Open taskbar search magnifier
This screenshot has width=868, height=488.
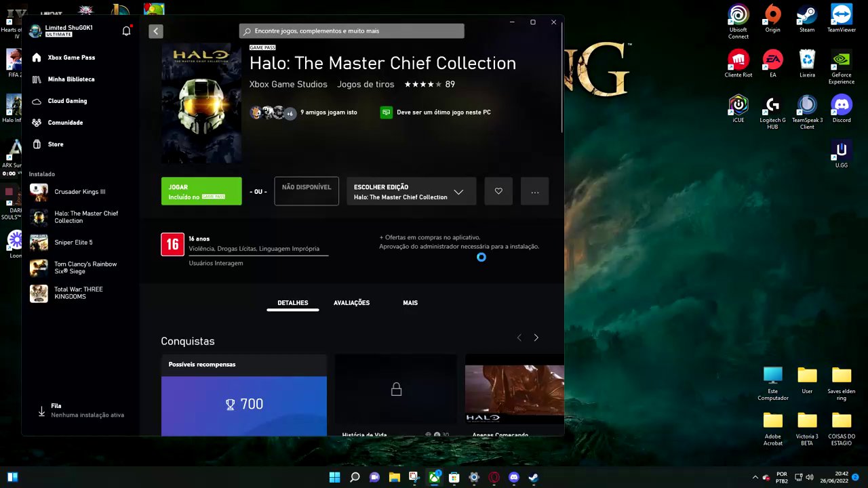click(355, 477)
